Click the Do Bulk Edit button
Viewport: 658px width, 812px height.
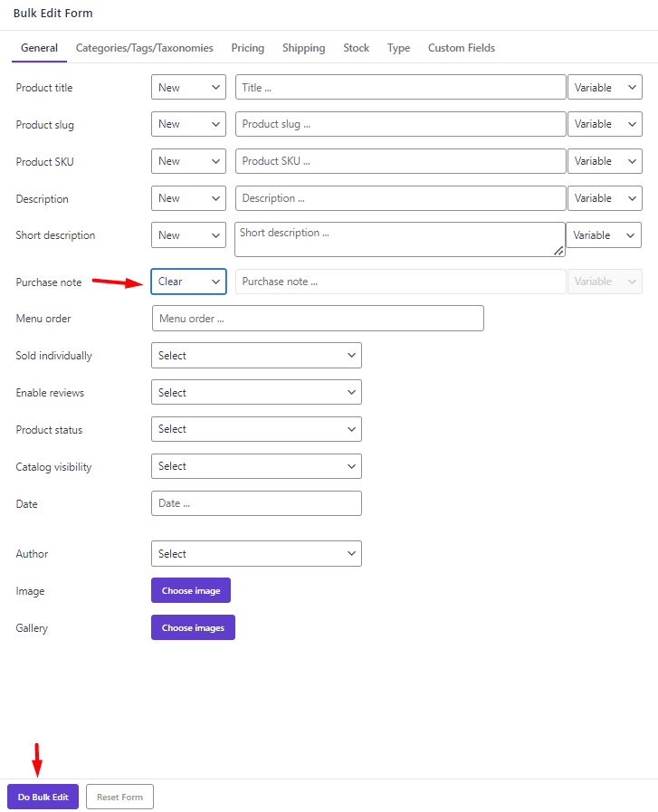tap(43, 797)
